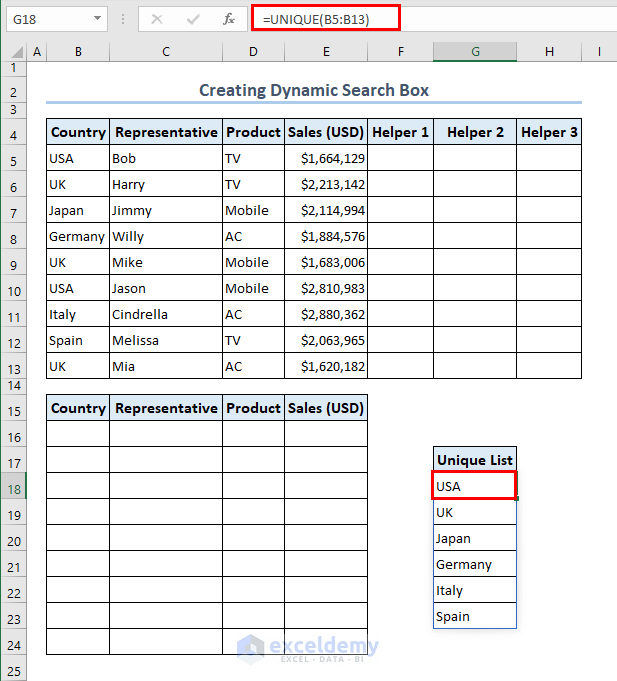617x681 pixels.
Task: Select column G header
Action: [475, 52]
